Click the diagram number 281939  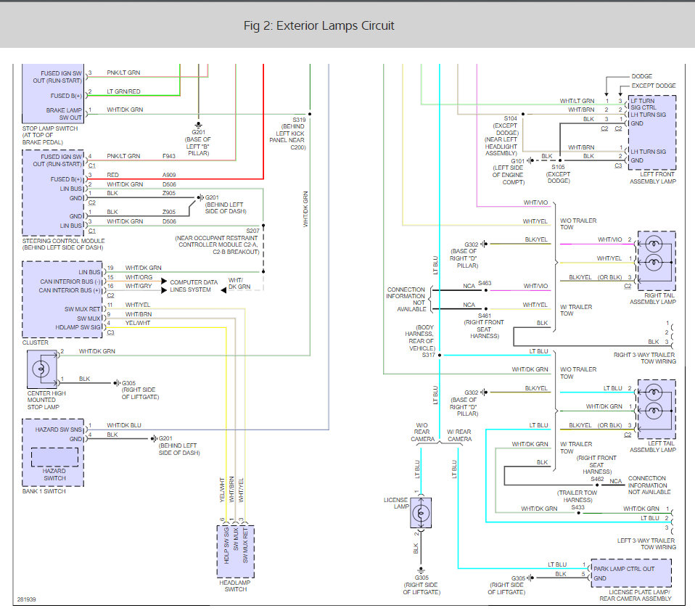click(27, 599)
